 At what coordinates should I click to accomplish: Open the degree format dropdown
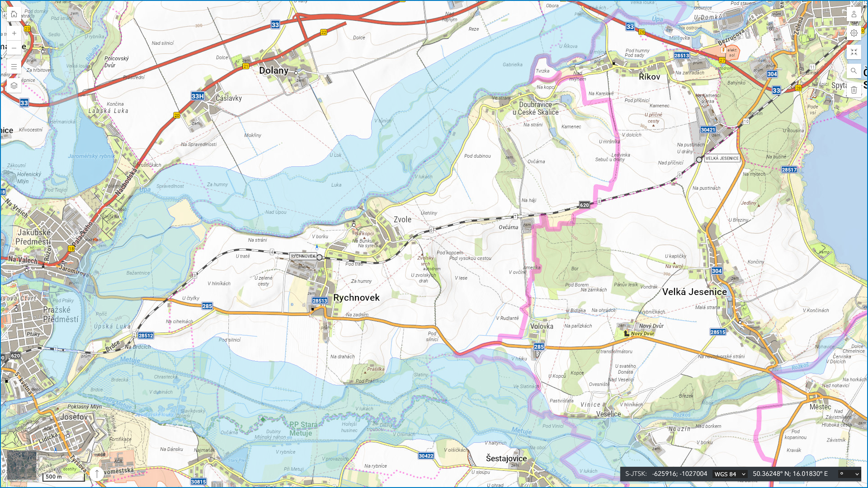tap(849, 474)
